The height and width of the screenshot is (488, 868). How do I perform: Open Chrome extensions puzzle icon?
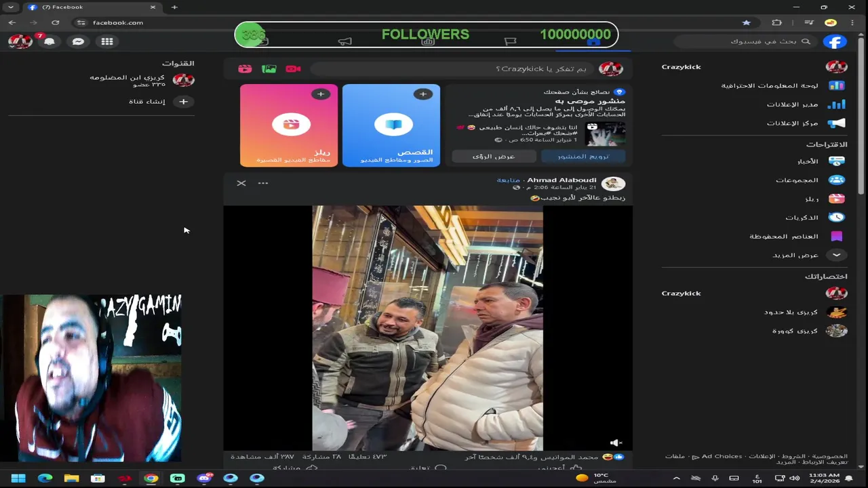[777, 22]
